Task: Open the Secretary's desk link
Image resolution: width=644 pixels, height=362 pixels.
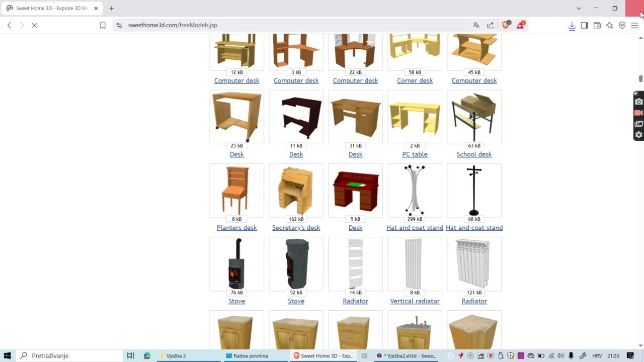Action: (296, 228)
